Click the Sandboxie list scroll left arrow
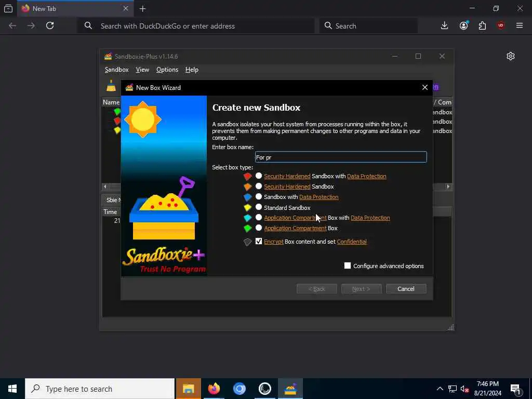532x399 pixels. [x=105, y=187]
